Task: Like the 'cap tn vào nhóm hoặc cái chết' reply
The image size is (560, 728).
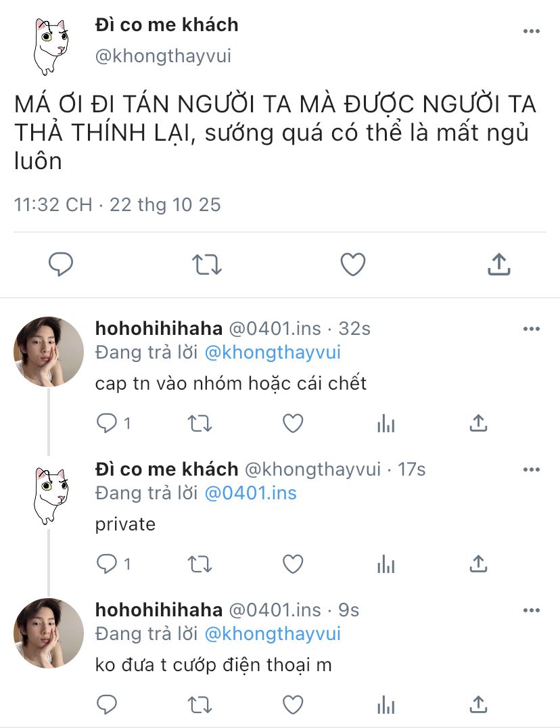Action: [292, 424]
